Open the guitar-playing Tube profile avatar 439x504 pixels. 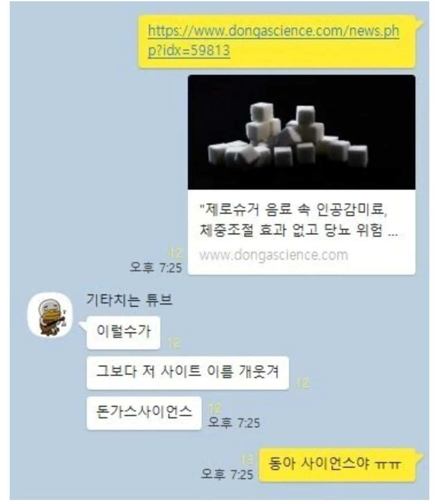click(x=50, y=315)
